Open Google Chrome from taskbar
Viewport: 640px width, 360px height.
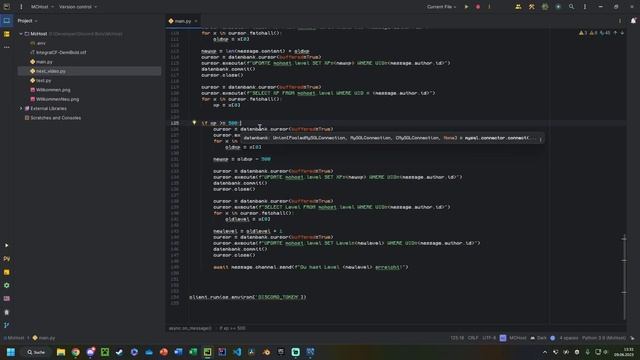[x=76, y=352]
